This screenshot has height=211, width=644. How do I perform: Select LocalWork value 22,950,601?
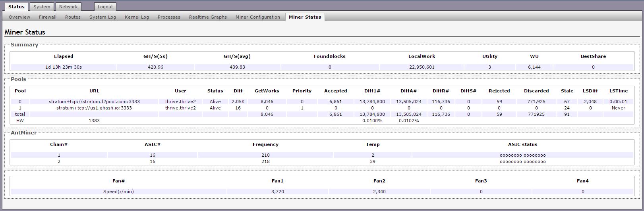tap(422, 67)
